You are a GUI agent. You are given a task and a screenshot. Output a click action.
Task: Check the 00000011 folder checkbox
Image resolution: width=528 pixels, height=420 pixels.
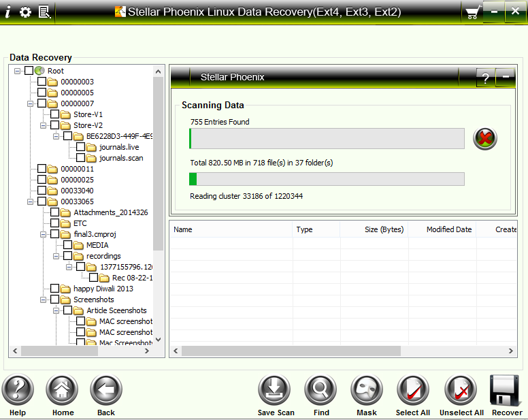tap(42, 168)
